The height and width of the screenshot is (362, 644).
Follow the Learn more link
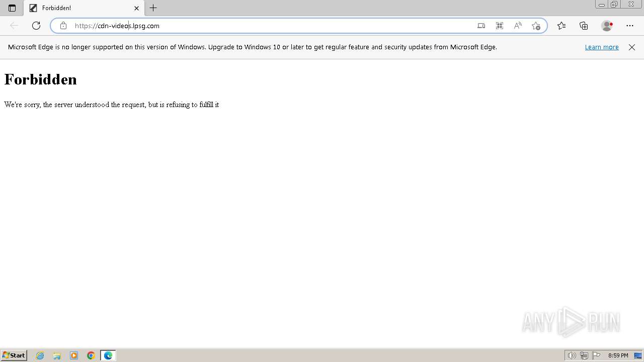coord(602,47)
